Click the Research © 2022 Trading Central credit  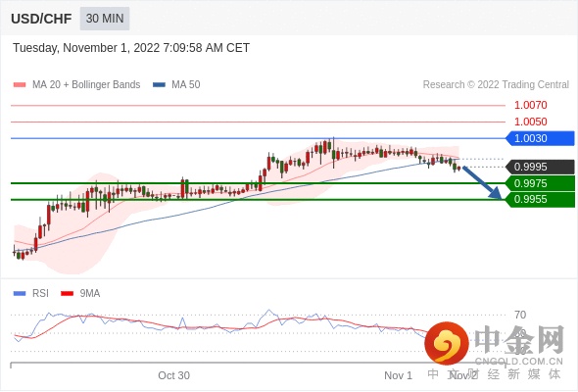coord(496,85)
